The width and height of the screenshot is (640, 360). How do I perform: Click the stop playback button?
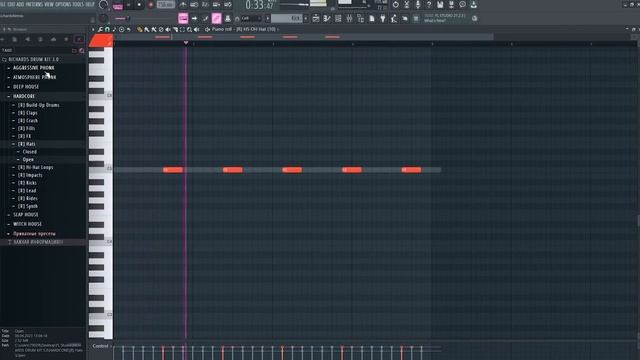click(139, 5)
